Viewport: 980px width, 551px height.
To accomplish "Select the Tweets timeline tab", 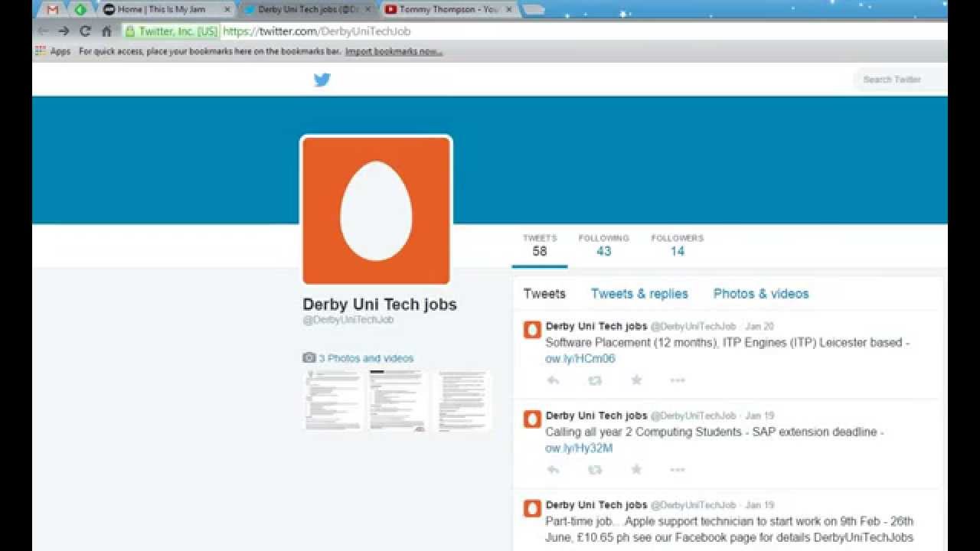I will pyautogui.click(x=544, y=294).
